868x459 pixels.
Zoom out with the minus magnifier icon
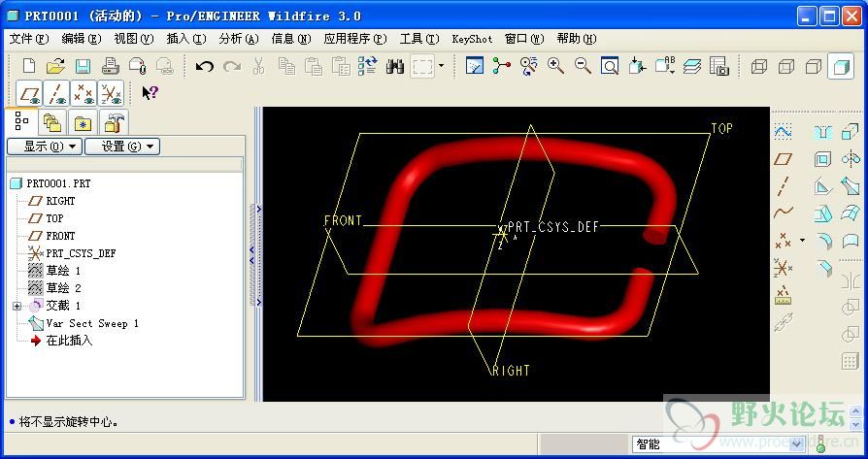583,66
